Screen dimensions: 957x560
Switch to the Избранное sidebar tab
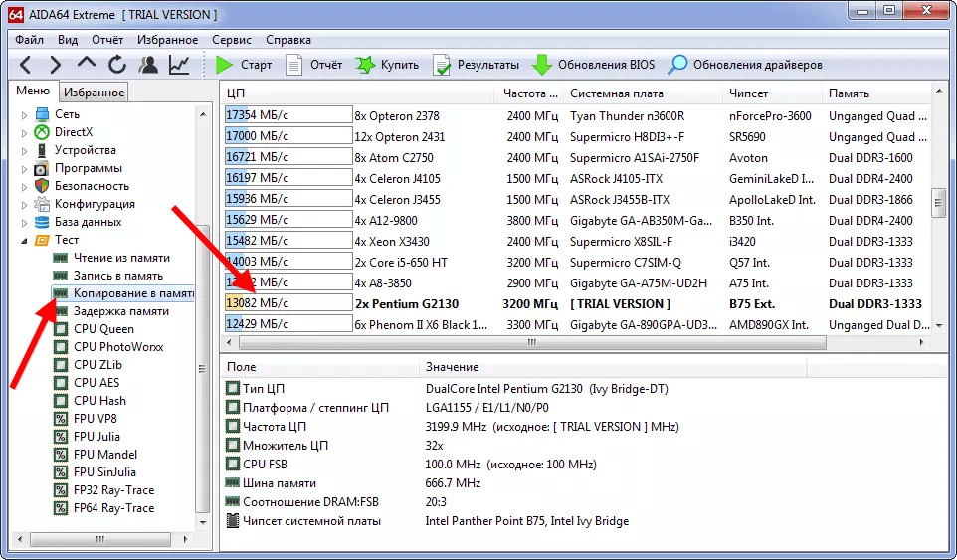pos(94,93)
